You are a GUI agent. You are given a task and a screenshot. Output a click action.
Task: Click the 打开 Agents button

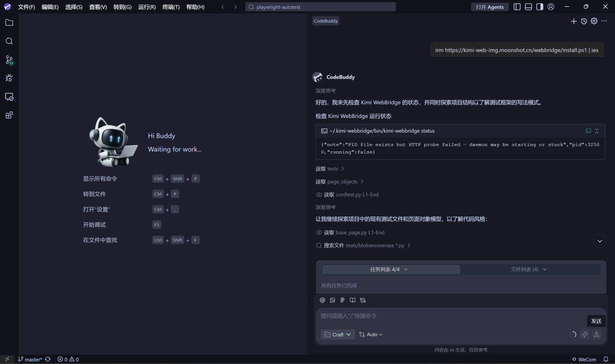pyautogui.click(x=490, y=7)
